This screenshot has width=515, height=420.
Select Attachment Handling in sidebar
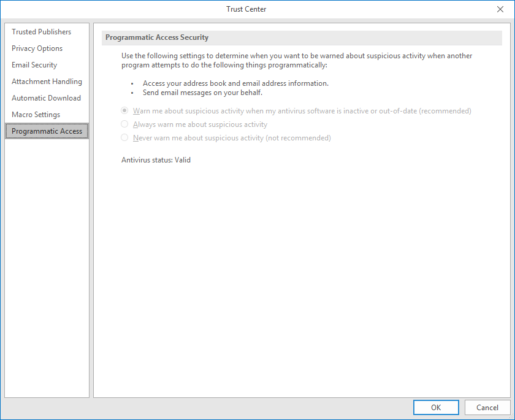click(x=47, y=82)
